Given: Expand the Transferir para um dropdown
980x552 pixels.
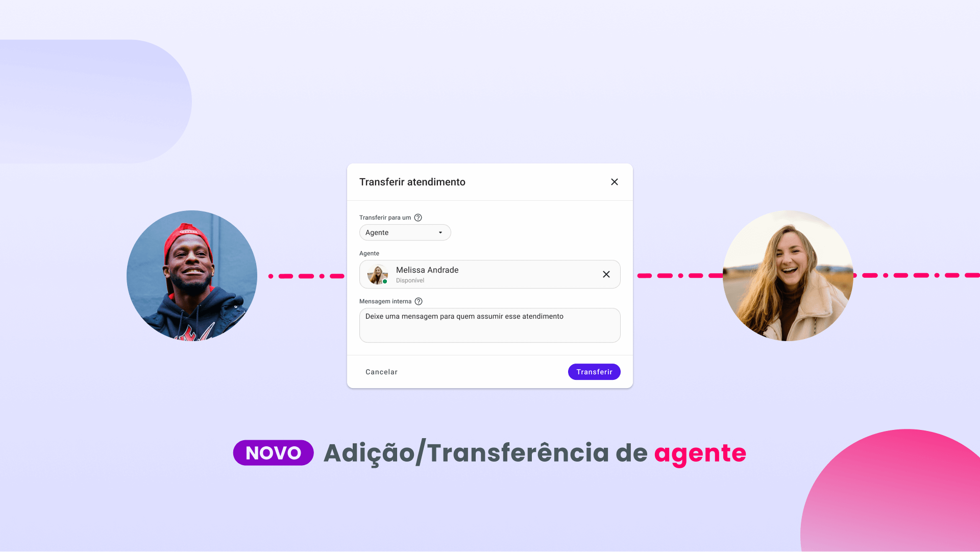Looking at the screenshot, I should pos(404,232).
